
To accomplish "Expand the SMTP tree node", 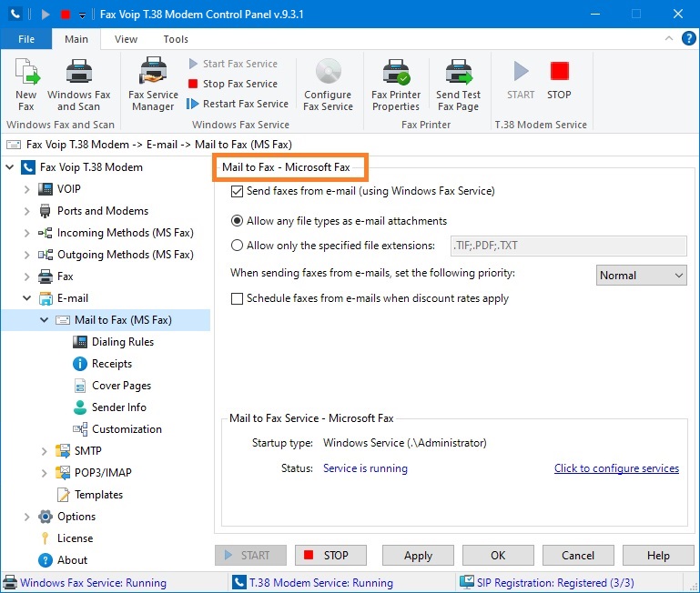I will coord(45,451).
